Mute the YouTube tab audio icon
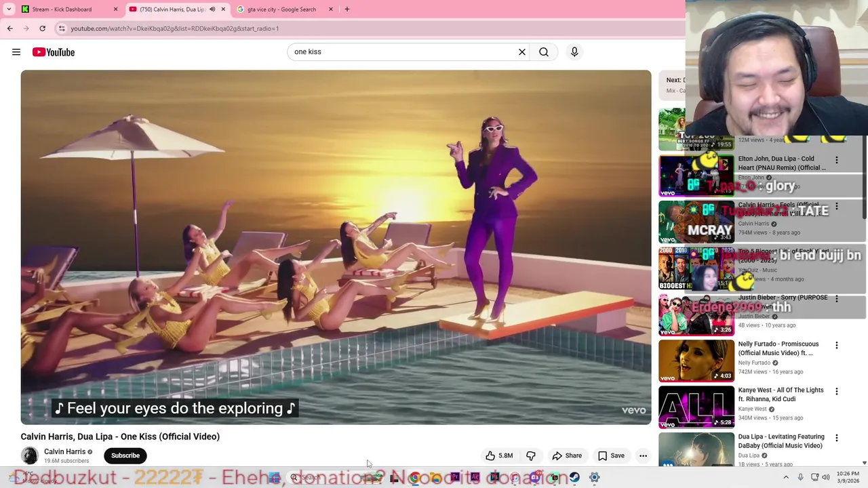The height and width of the screenshot is (488, 868). click(212, 9)
